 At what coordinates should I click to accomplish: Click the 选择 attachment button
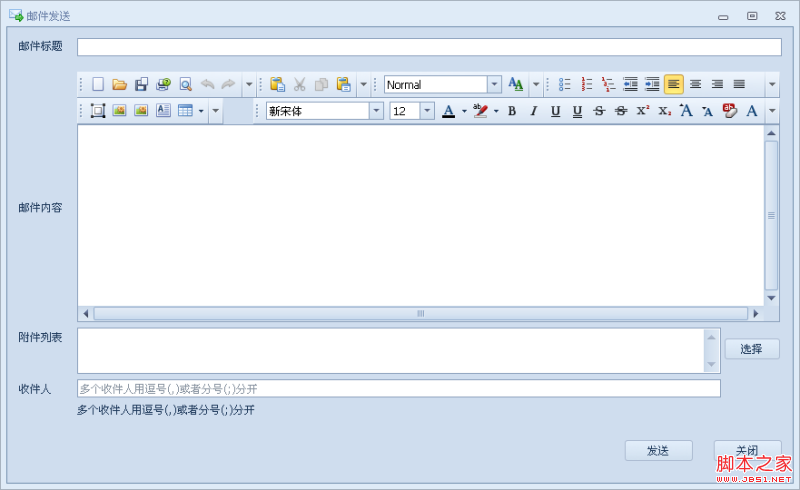[752, 349]
